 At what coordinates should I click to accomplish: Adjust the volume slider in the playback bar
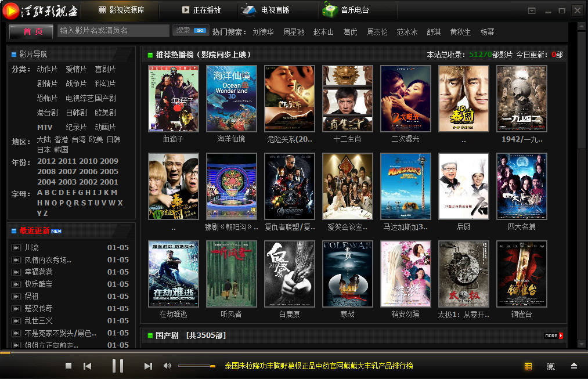pos(197,366)
